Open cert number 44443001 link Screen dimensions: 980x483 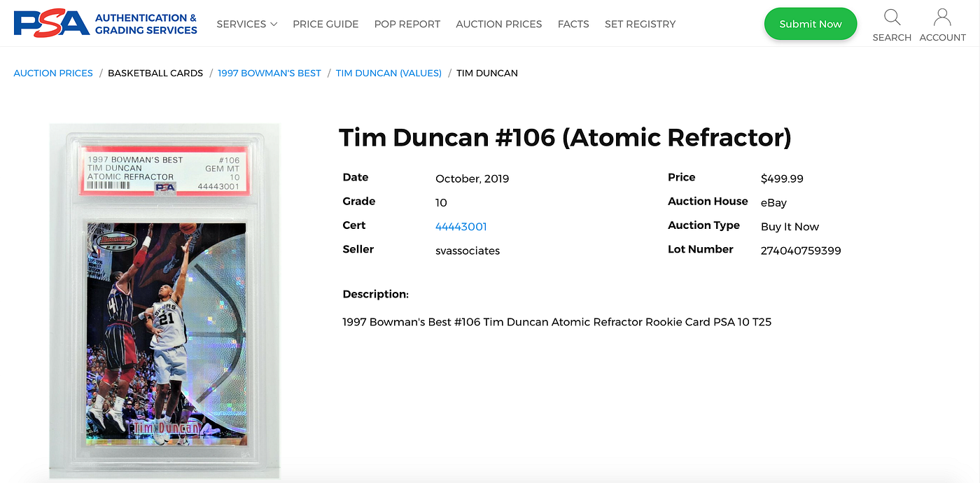[x=461, y=227]
